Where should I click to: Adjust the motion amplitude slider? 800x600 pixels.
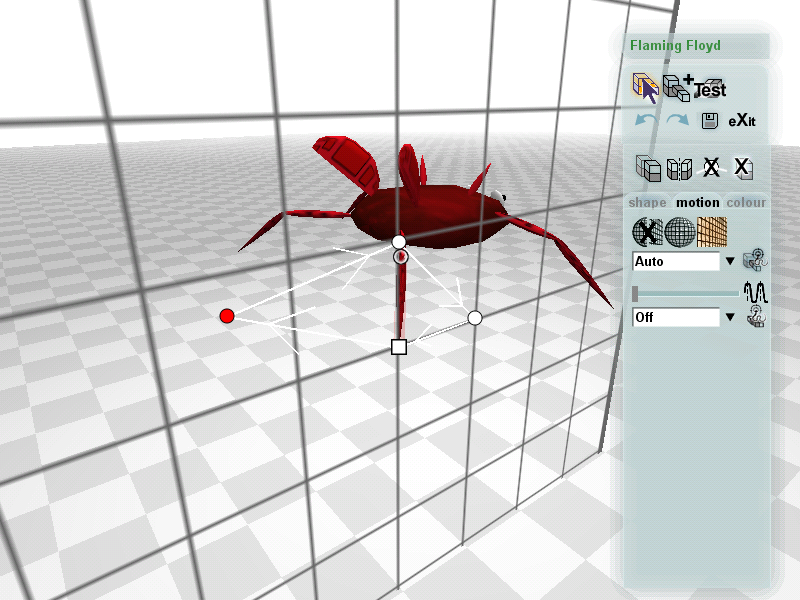coord(685,294)
